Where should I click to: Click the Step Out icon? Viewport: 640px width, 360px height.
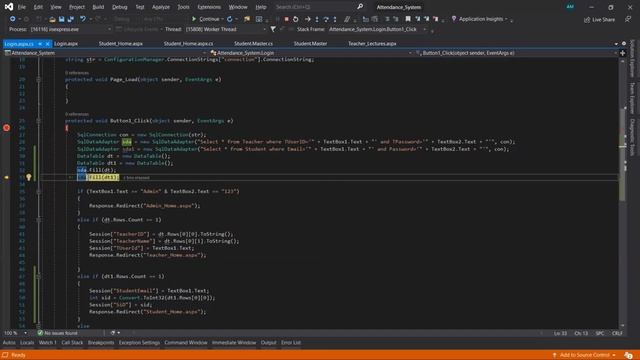pyautogui.click(x=335, y=19)
